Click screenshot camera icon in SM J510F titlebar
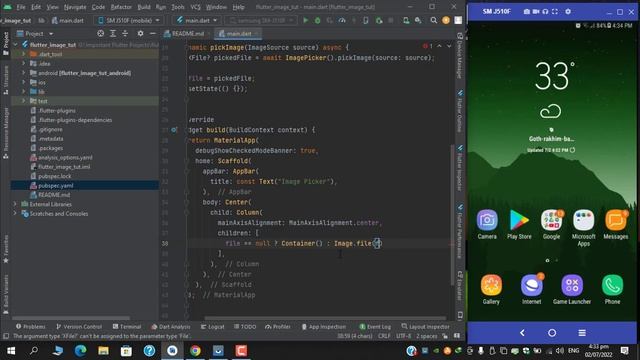This screenshot has height=360, width=640. click(527, 12)
